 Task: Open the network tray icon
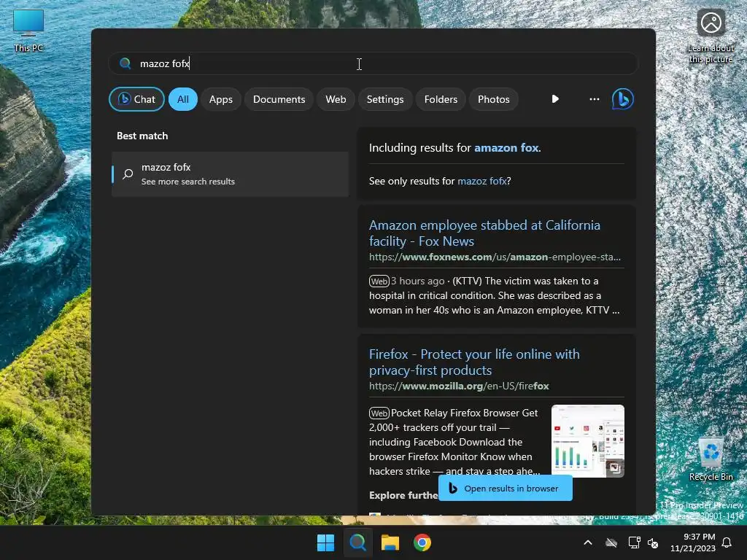coord(634,542)
